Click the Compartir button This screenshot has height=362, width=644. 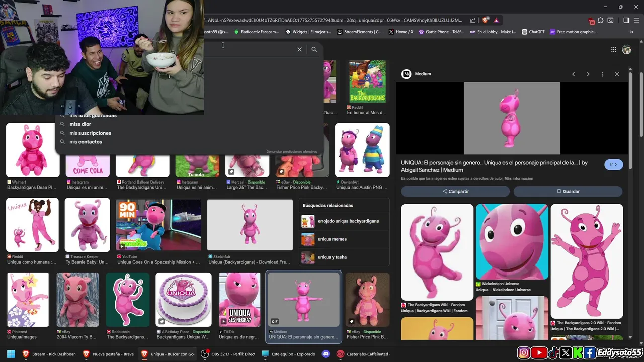455,191
